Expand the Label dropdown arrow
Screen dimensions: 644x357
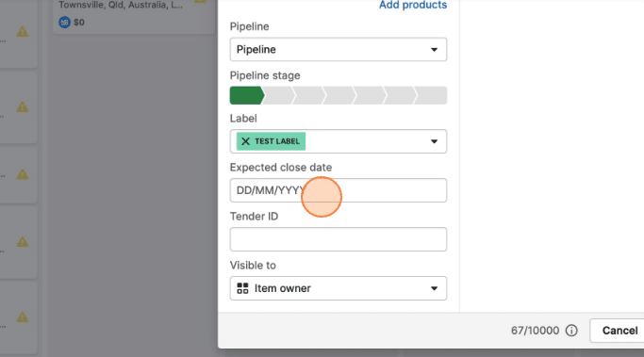434,141
